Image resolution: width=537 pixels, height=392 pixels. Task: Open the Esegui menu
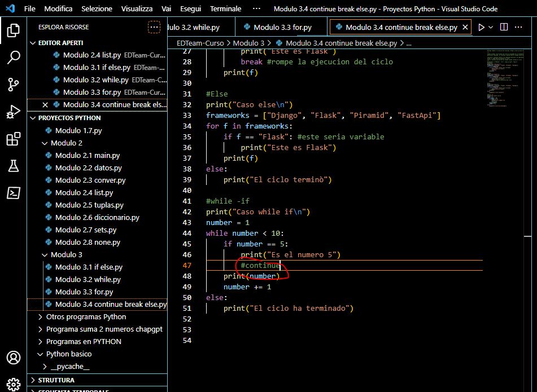pyautogui.click(x=190, y=8)
